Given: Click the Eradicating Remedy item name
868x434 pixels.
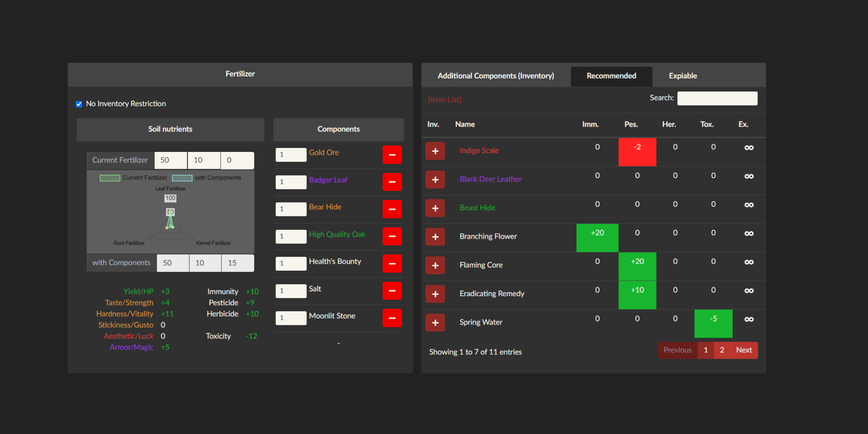Looking at the screenshot, I should tap(492, 294).
